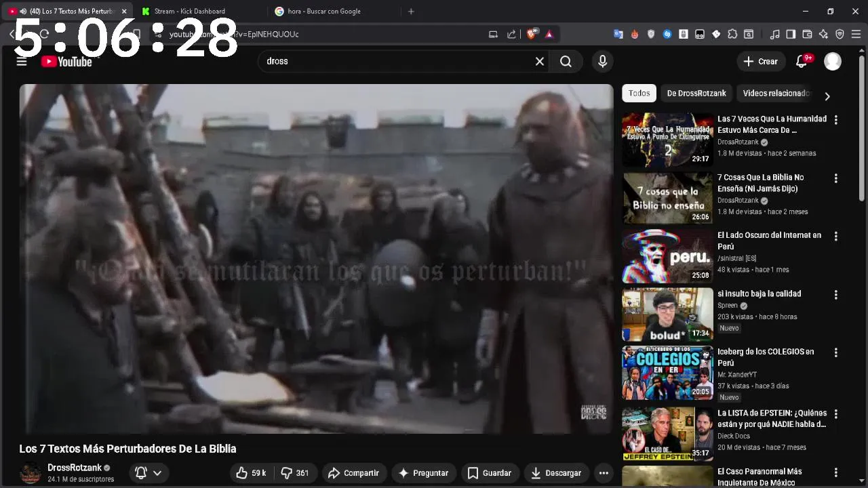
Task: Save the video with Guardar
Action: pyautogui.click(x=490, y=473)
